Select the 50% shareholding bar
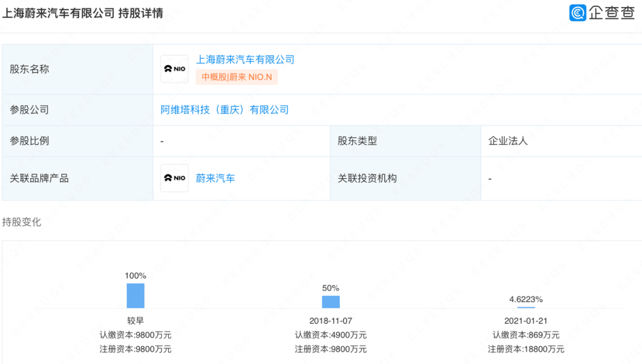Image resolution: width=642 pixels, height=364 pixels. pos(331,302)
